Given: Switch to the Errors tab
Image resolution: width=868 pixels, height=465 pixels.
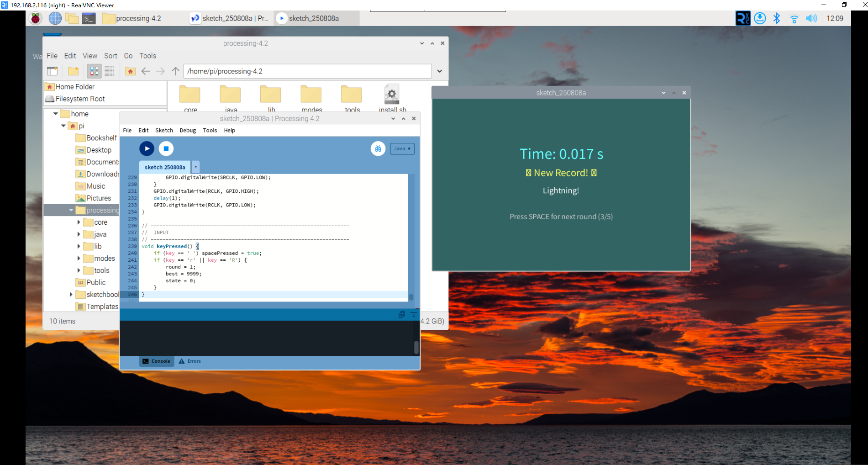Looking at the screenshot, I should (x=190, y=361).
